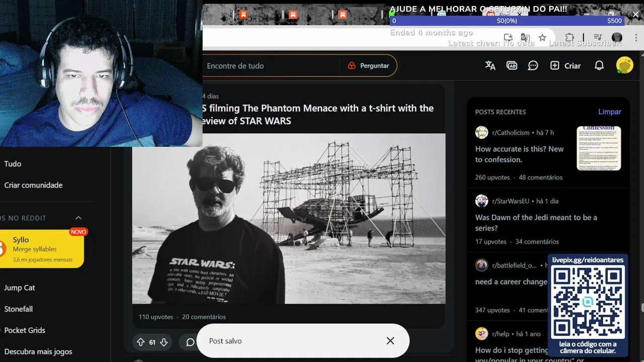Open Reddit translation settings icon

[x=490, y=65]
